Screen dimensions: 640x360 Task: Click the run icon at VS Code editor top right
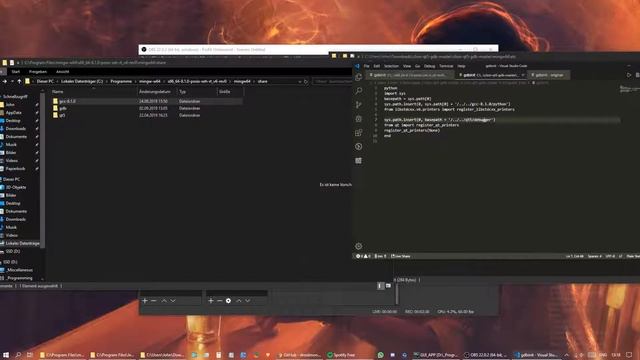(x=629, y=75)
